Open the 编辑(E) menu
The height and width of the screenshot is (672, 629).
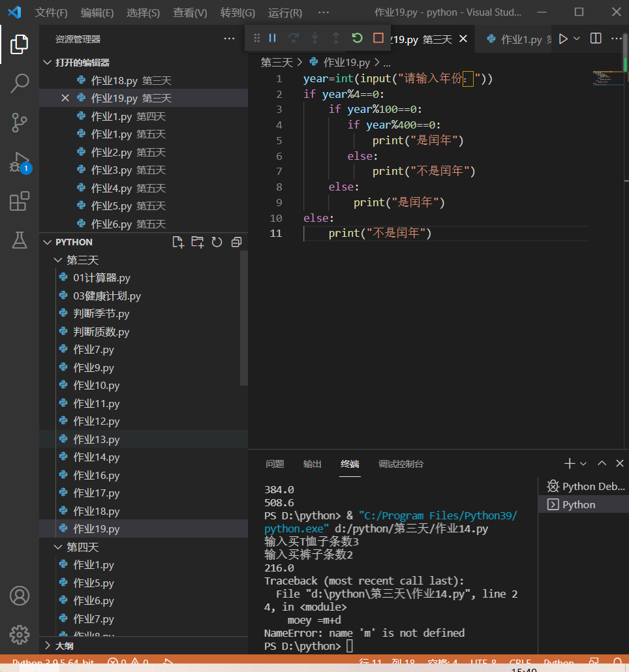pos(97,13)
